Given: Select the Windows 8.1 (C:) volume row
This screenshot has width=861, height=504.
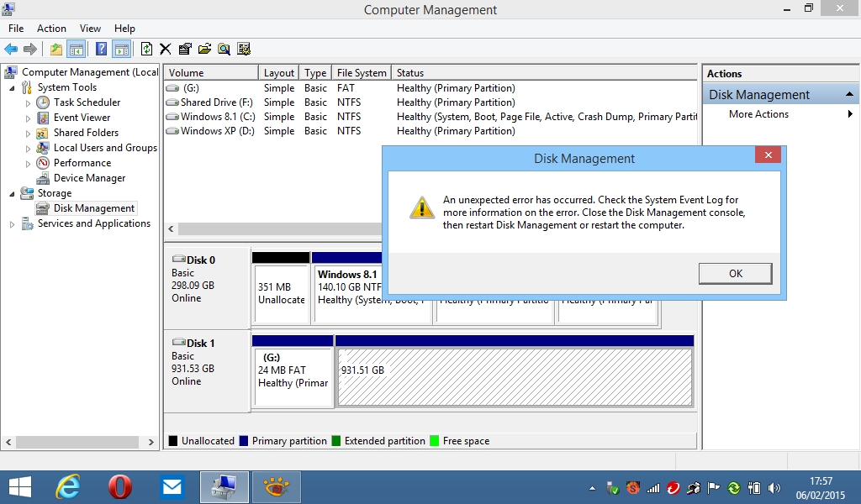Looking at the screenshot, I should tap(431, 117).
